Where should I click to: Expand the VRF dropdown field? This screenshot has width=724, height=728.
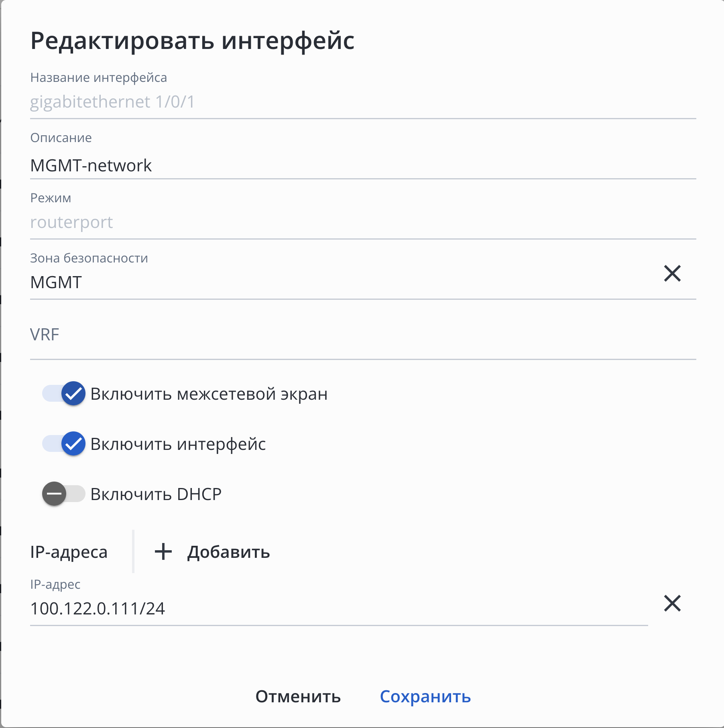361,335
